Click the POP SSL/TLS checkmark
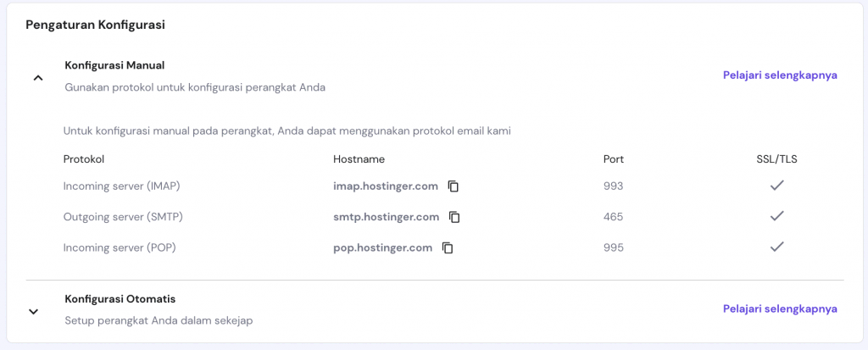868x350 pixels. pyautogui.click(x=776, y=247)
